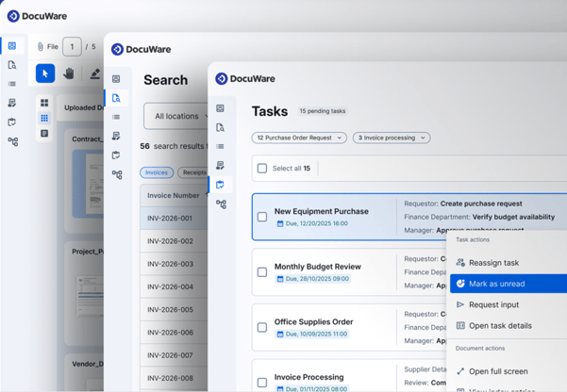The width and height of the screenshot is (567, 392).
Task: Check the New Equipment Purchase task checkbox
Action: tap(262, 217)
